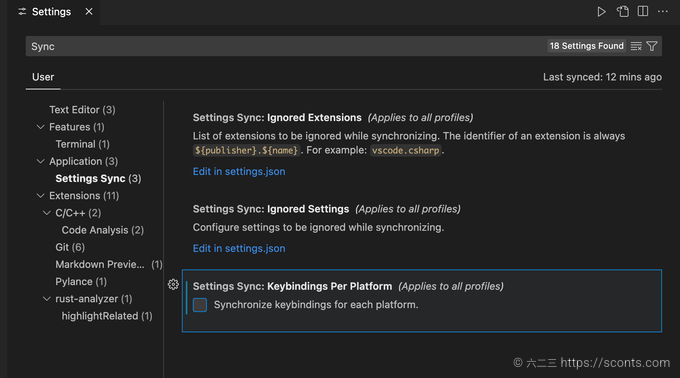Click the vscode.csharp code example
The image size is (680, 378).
pyautogui.click(x=405, y=150)
